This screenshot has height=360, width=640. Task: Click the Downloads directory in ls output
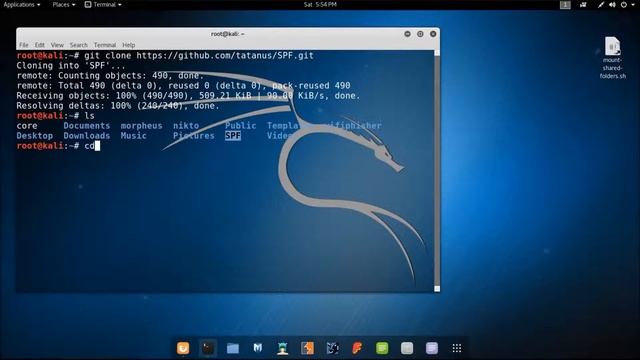click(x=87, y=136)
